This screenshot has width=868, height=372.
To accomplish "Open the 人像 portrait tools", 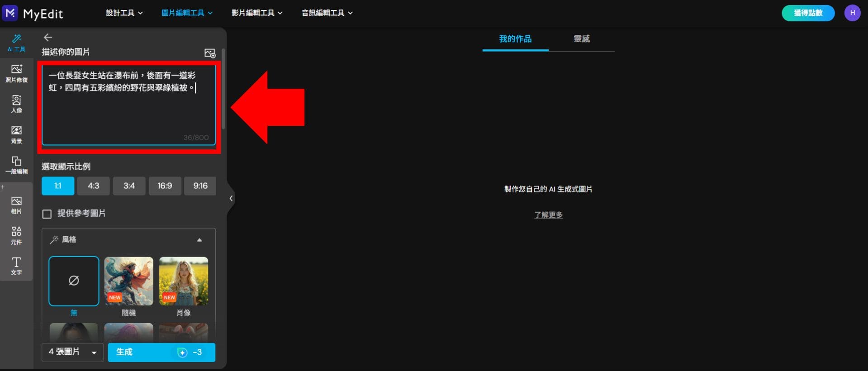I will [16, 104].
